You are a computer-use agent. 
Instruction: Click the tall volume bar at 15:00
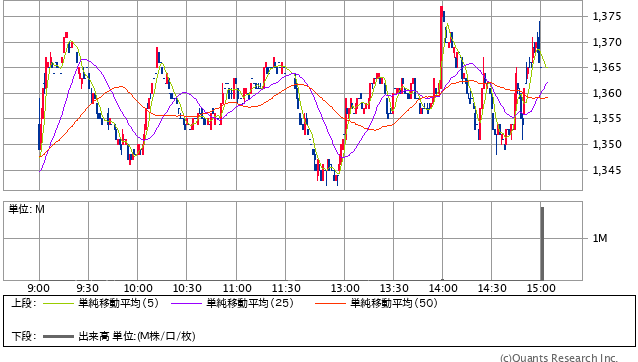pos(542,243)
